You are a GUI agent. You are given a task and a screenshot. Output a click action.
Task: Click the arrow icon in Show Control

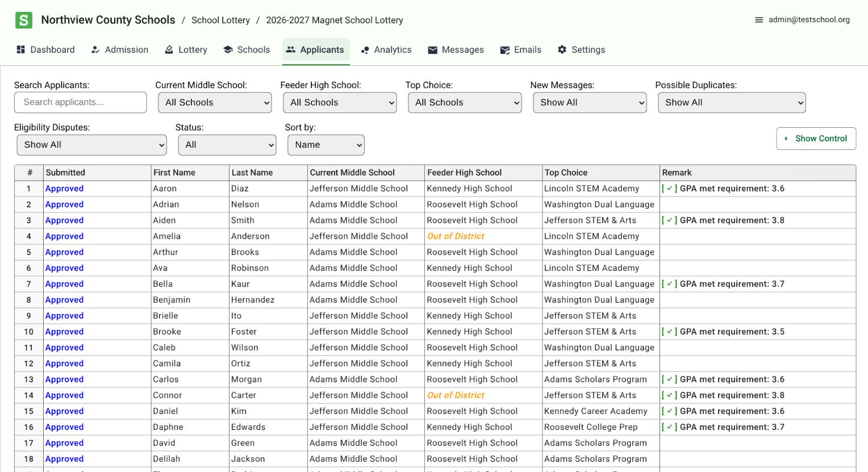click(786, 139)
